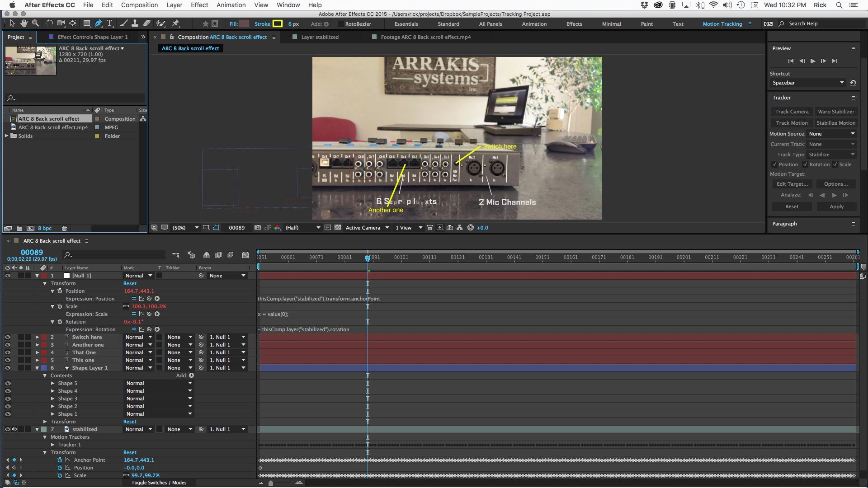Image resolution: width=868 pixels, height=488 pixels.
Task: Open the Half resolution dropdown
Action: pyautogui.click(x=302, y=228)
